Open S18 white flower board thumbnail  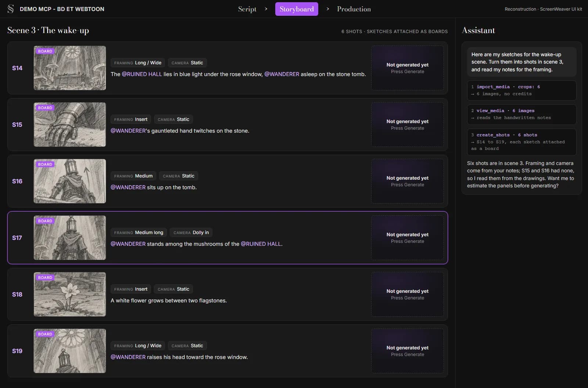[70, 294]
